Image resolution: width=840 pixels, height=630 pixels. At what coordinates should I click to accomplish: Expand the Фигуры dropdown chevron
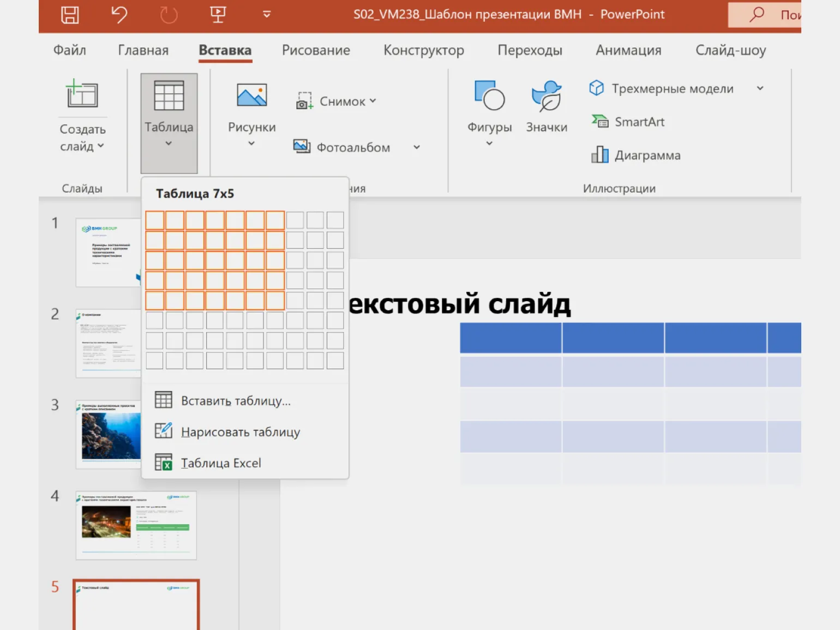pyautogui.click(x=489, y=143)
